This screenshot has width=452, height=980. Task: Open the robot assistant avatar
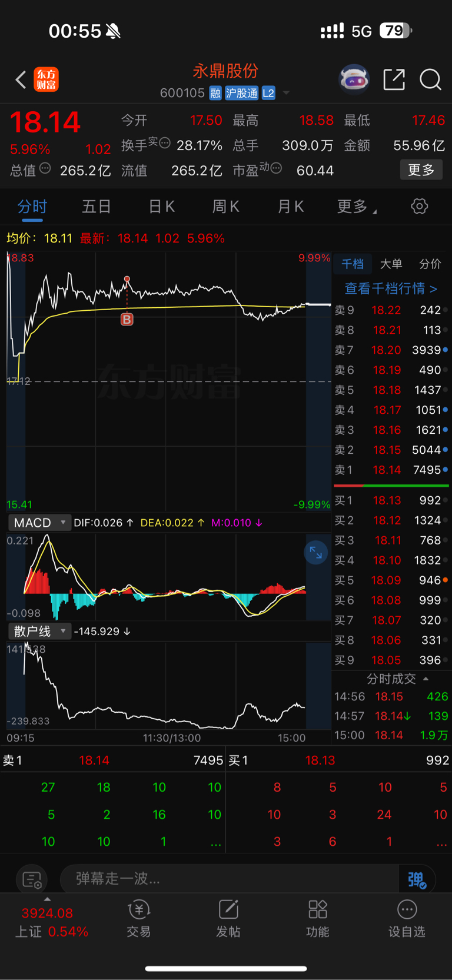(354, 79)
